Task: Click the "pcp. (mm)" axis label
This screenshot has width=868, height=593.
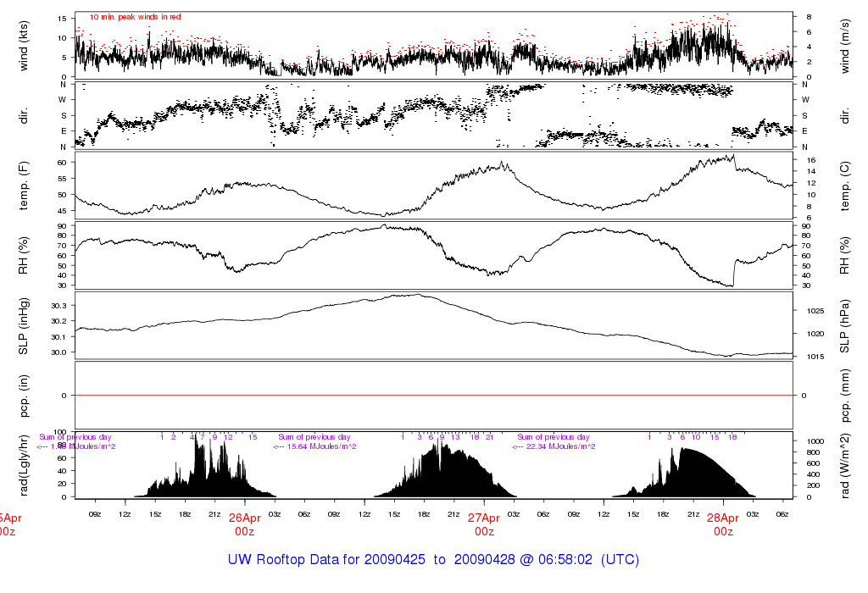Action: (845, 396)
